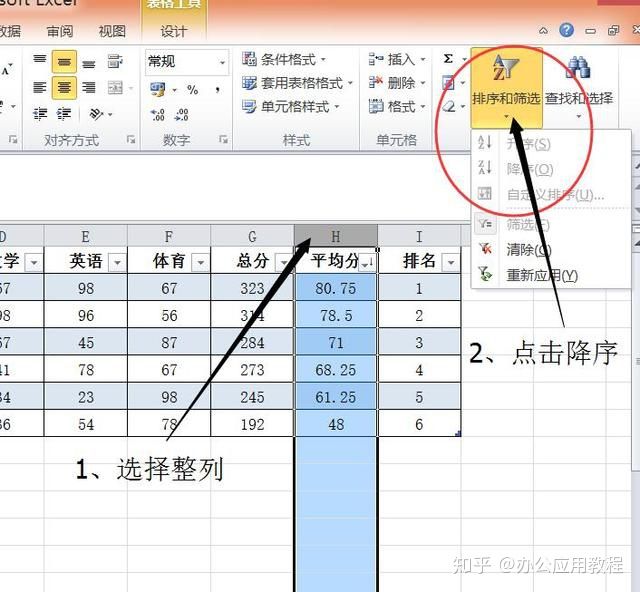Click the comma style icon

218,89
